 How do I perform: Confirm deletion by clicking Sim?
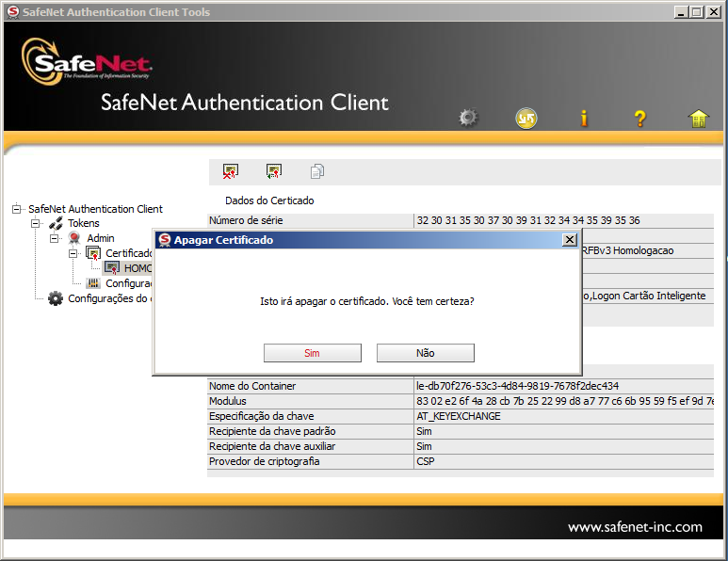pyautogui.click(x=312, y=353)
